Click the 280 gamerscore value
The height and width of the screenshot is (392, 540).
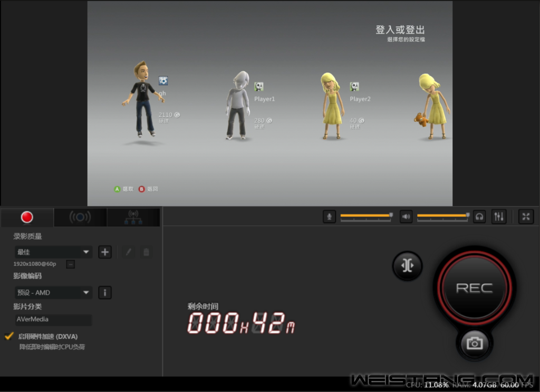pos(263,121)
